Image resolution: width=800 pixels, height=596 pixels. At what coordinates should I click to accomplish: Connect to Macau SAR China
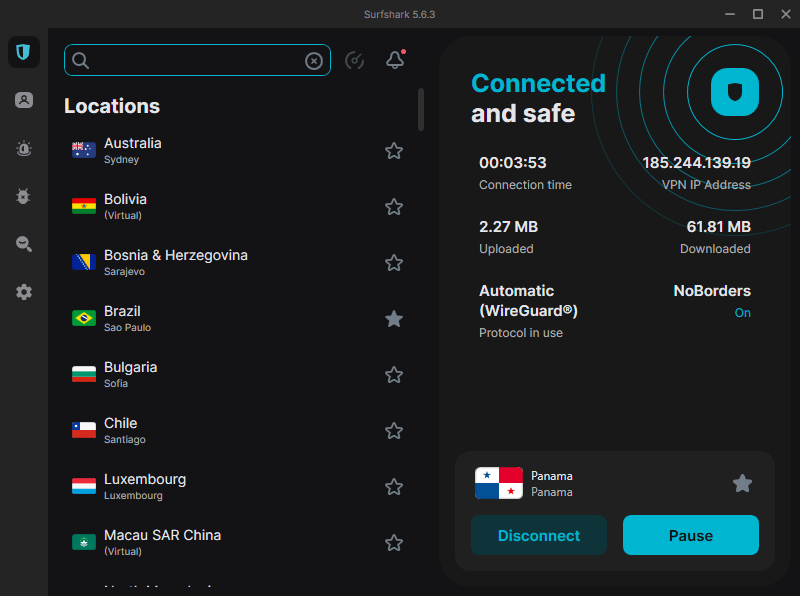tap(238, 543)
